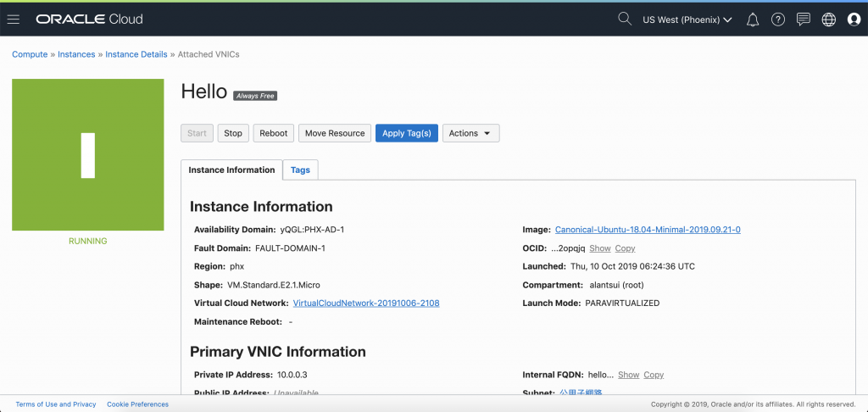Screen dimensions: 868x412
Task: Expand the US West (Phoenix) region selector
Action: point(687,20)
